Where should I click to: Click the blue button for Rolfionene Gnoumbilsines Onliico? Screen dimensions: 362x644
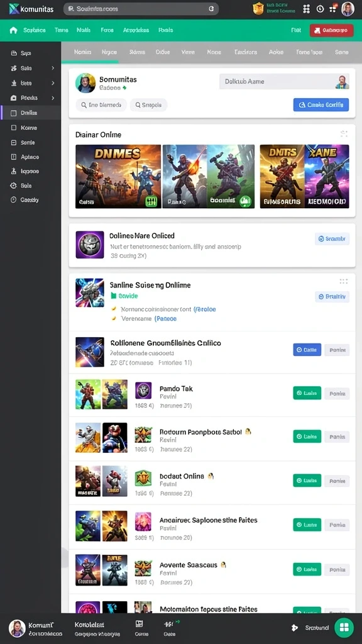click(307, 350)
